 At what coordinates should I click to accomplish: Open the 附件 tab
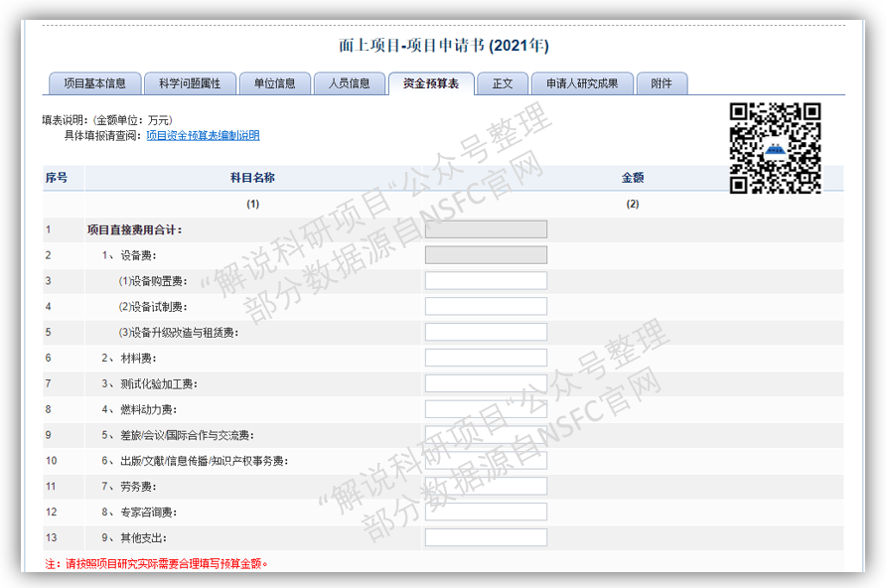(x=662, y=83)
